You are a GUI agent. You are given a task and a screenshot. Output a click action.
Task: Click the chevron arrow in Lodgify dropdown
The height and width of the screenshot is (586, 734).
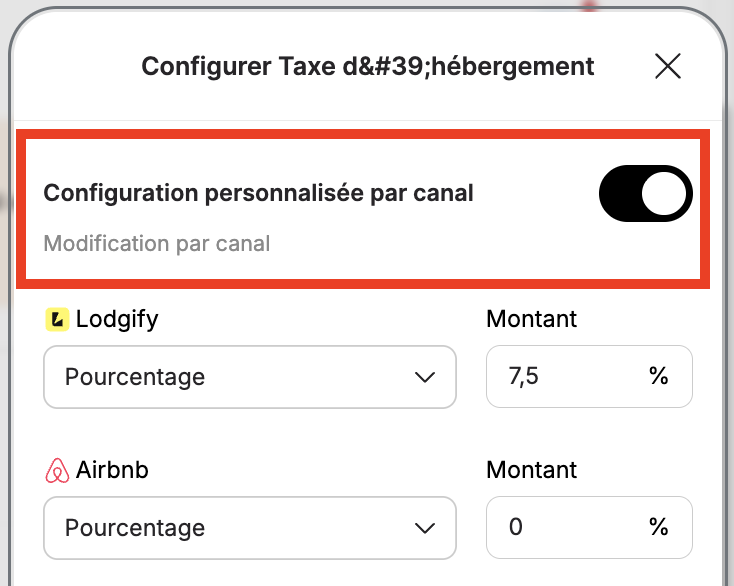click(x=425, y=377)
